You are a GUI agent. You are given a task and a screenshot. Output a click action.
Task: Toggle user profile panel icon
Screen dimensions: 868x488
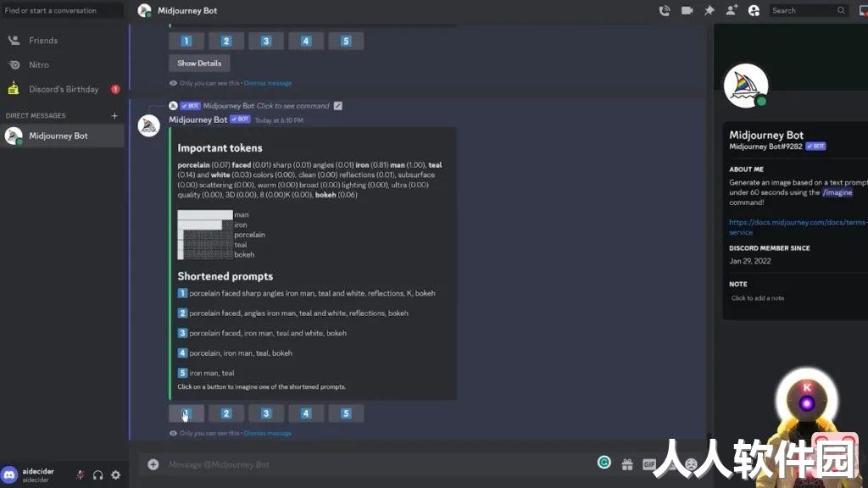754,10
